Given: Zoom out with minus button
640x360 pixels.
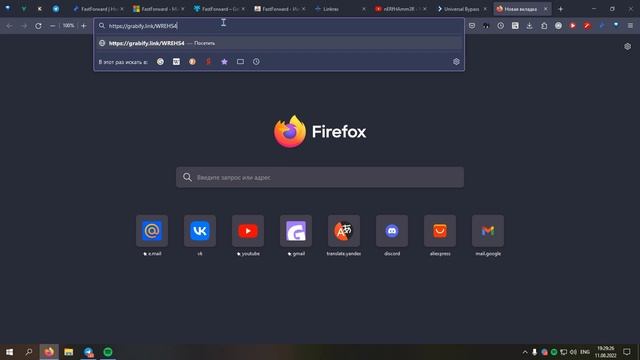Looking at the screenshot, I should (52, 26).
